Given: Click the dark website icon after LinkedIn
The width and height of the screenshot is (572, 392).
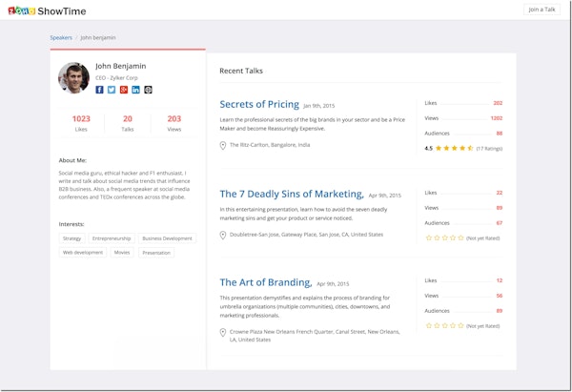Looking at the screenshot, I should tap(148, 90).
